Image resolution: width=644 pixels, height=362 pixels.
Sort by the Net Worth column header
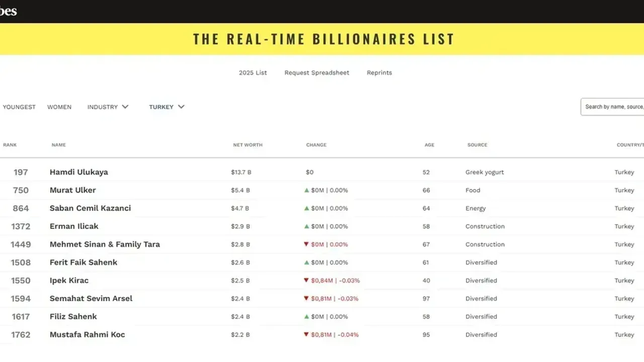pos(248,145)
